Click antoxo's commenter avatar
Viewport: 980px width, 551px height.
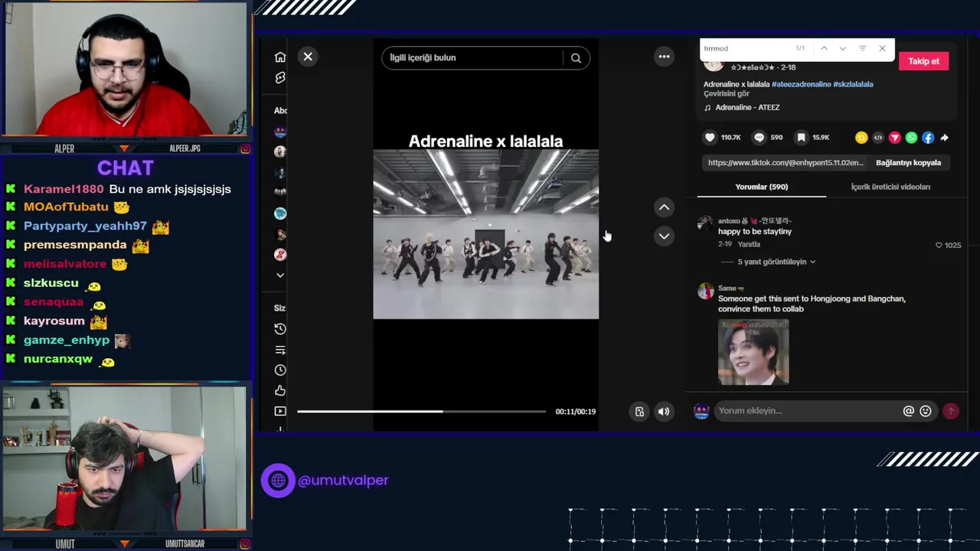point(705,223)
